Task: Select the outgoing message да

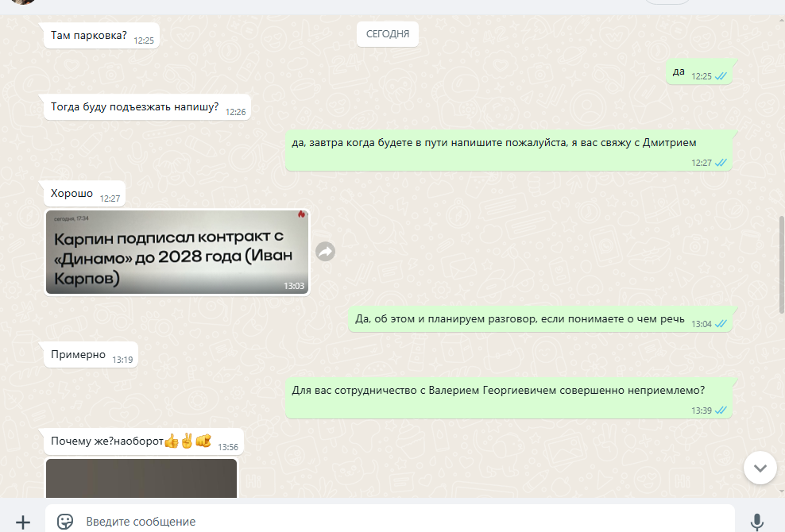Action: point(699,72)
